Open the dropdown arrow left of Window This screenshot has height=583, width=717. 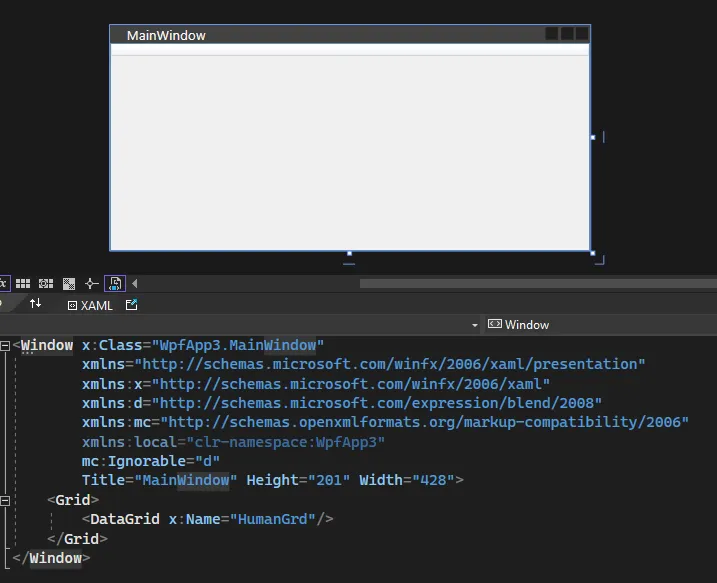click(x=475, y=325)
